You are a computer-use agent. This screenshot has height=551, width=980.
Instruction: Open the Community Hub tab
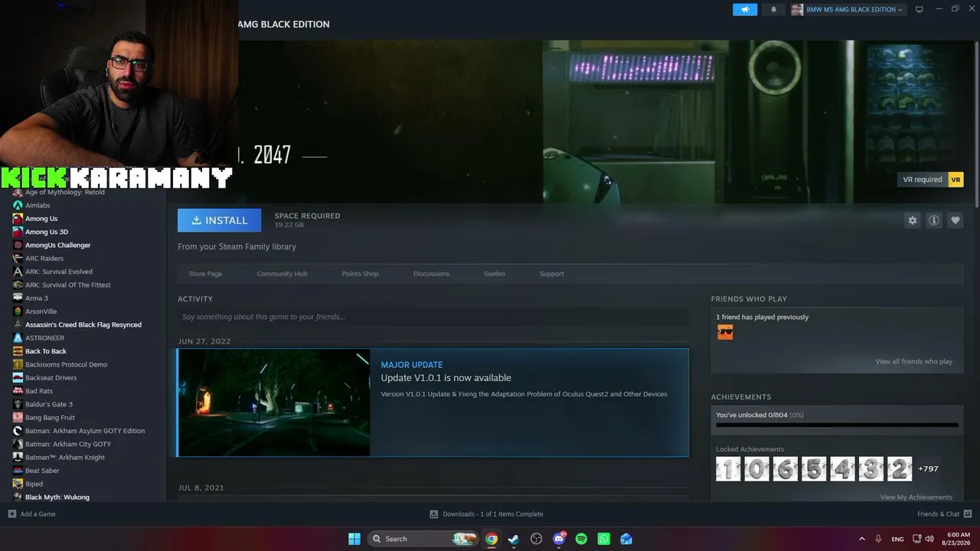[x=282, y=273]
